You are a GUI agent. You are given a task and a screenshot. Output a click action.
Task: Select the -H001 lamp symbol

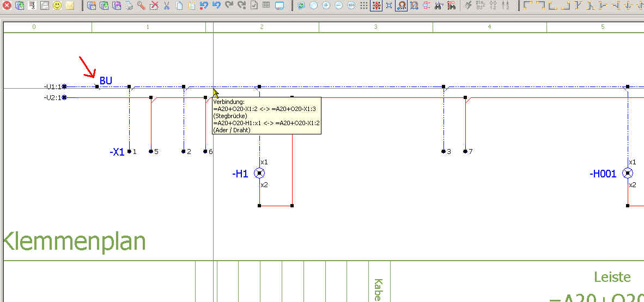pyautogui.click(x=628, y=174)
